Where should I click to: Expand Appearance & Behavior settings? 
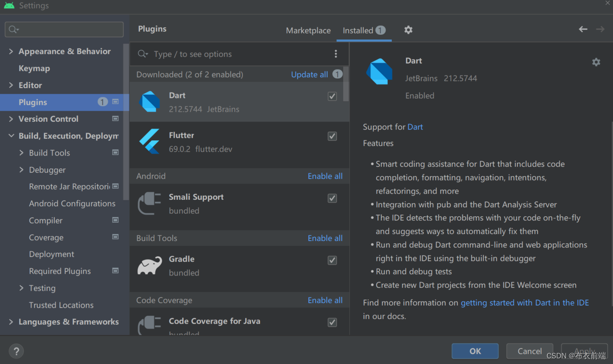[11, 51]
